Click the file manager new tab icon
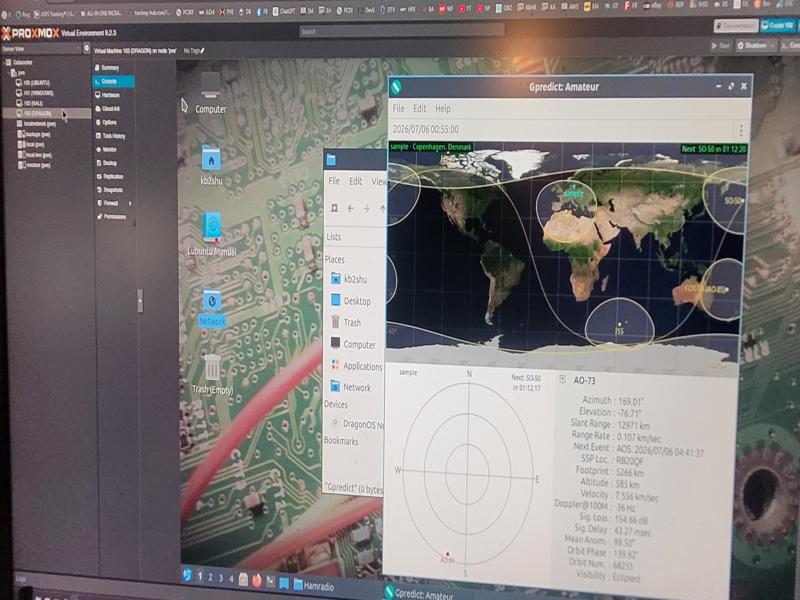Screen dimensions: 800x600 click(x=334, y=208)
